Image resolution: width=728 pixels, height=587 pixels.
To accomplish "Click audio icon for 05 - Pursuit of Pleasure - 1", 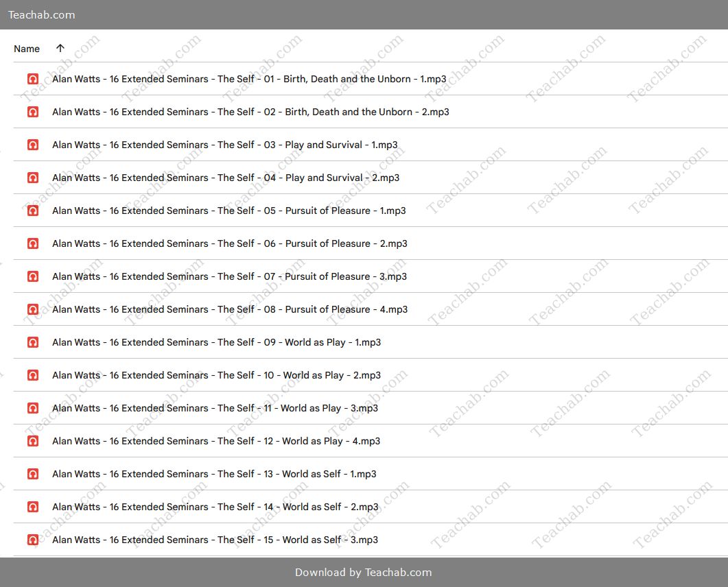I will [33, 211].
